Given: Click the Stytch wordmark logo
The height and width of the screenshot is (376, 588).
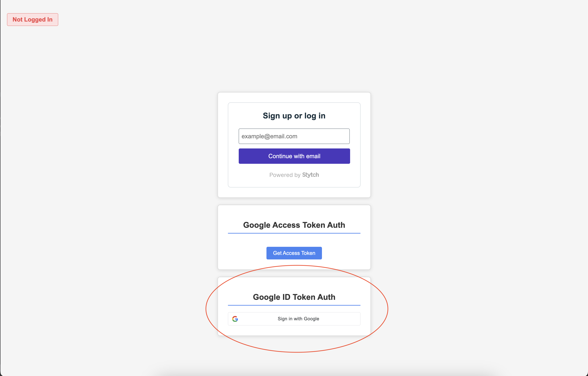Looking at the screenshot, I should (x=310, y=175).
